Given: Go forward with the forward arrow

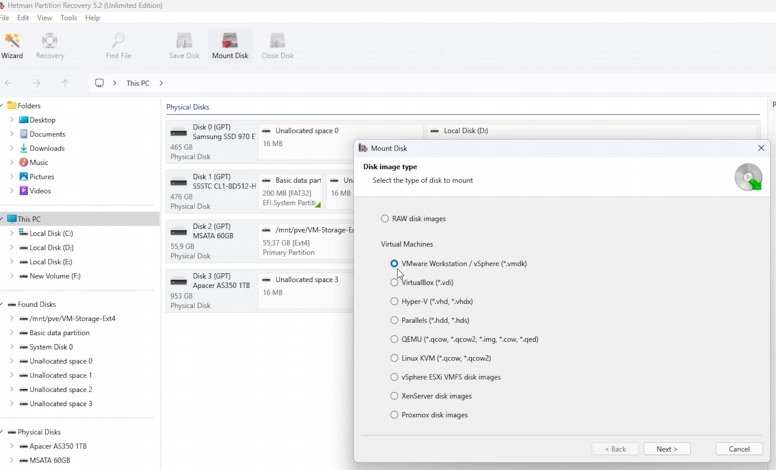Looking at the screenshot, I should [x=37, y=83].
